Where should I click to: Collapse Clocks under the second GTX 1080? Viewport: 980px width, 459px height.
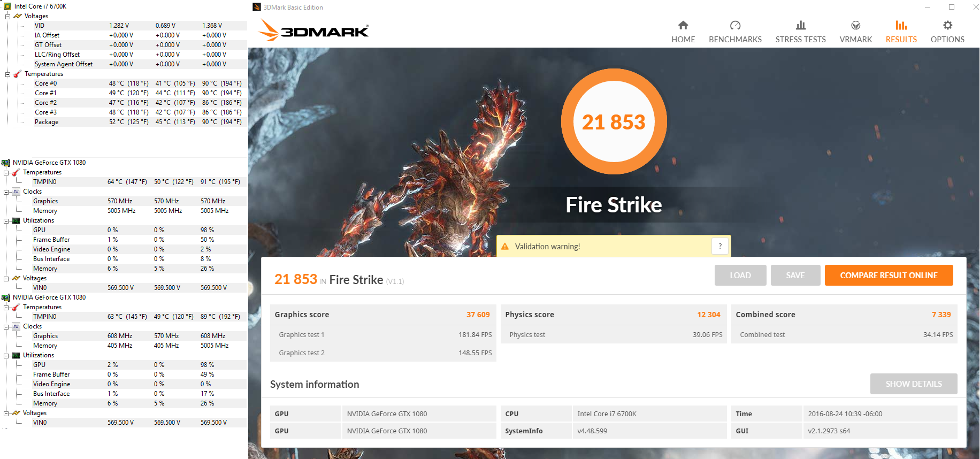6,326
